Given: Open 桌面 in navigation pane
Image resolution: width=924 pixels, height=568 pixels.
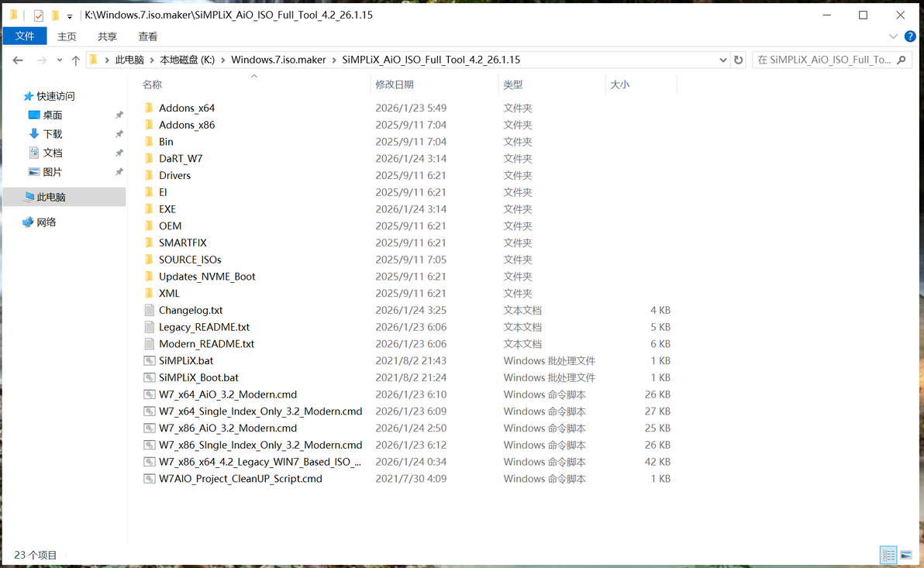Looking at the screenshot, I should click(53, 115).
